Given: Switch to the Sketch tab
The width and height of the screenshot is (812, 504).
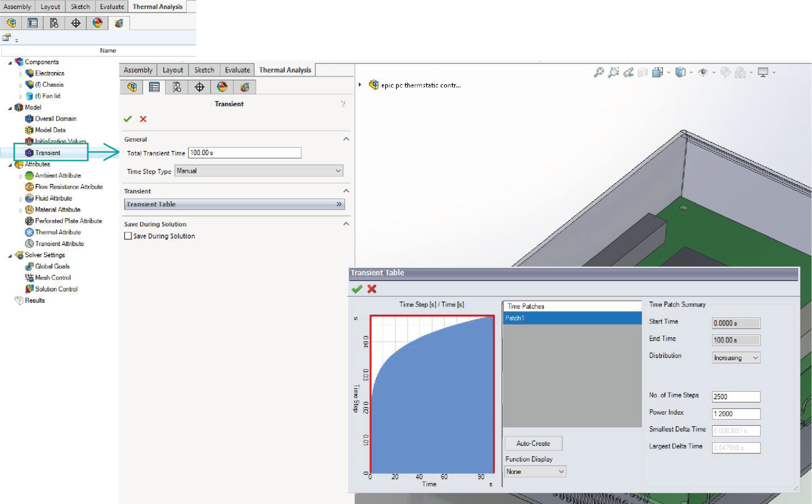Looking at the screenshot, I should (x=204, y=70).
